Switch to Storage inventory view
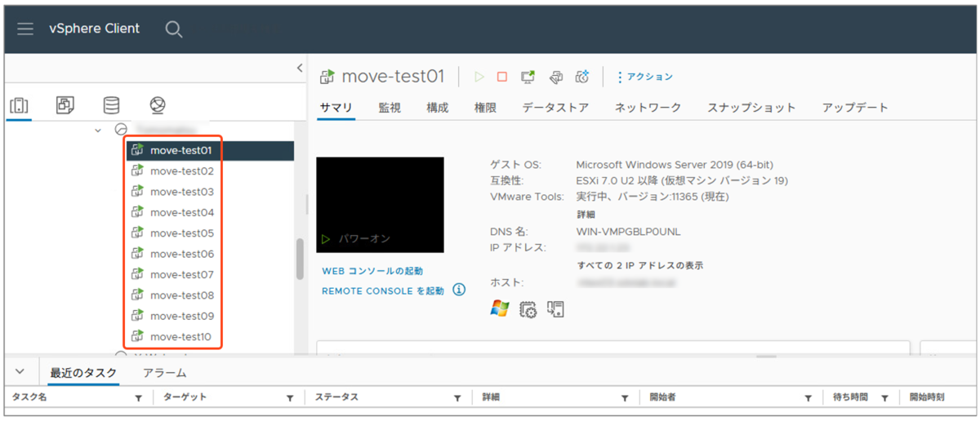The image size is (980, 421). click(111, 104)
